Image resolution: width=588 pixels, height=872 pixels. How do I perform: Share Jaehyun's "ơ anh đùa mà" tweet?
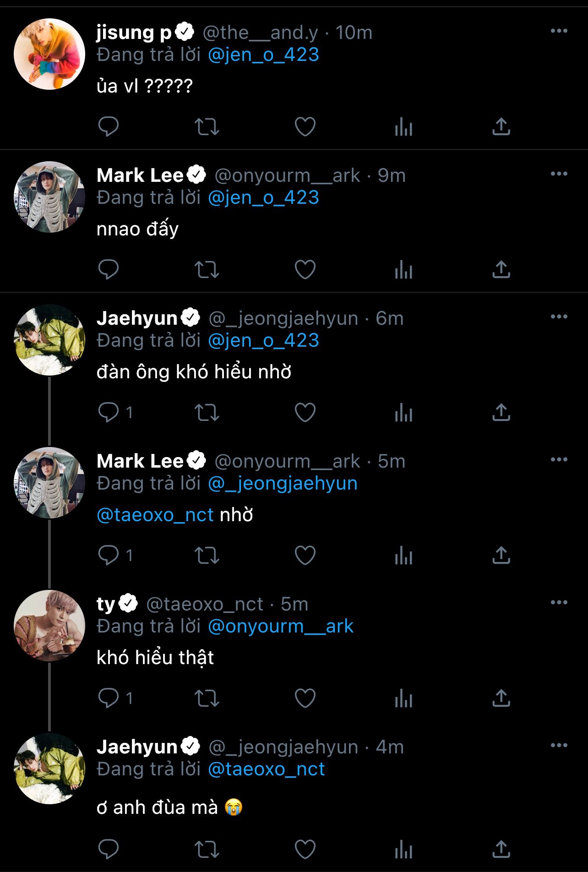(x=501, y=849)
